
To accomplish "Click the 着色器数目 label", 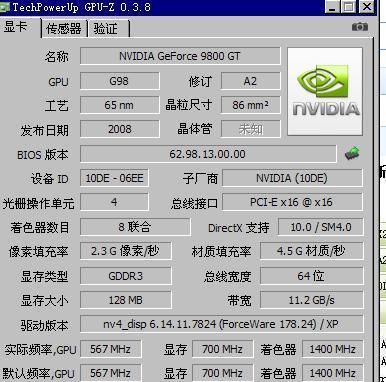I will pos(40,228).
